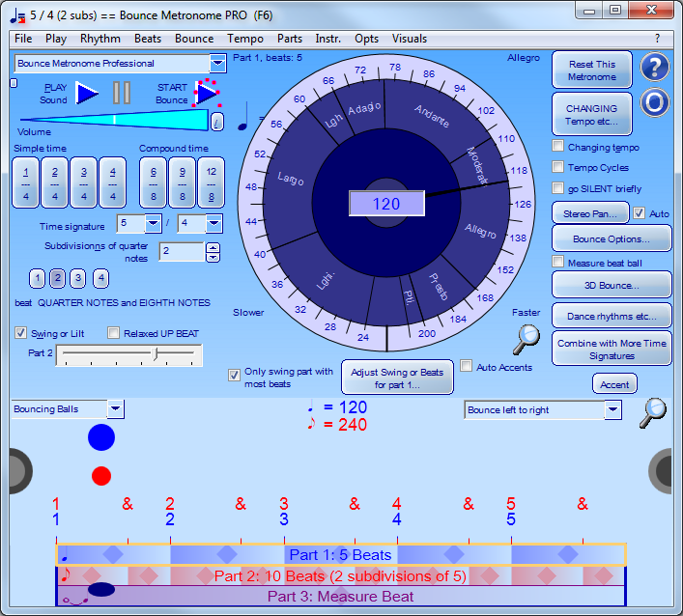Image resolution: width=683 pixels, height=616 pixels.
Task: Click the red bouncing ball
Action: pyautogui.click(x=101, y=476)
